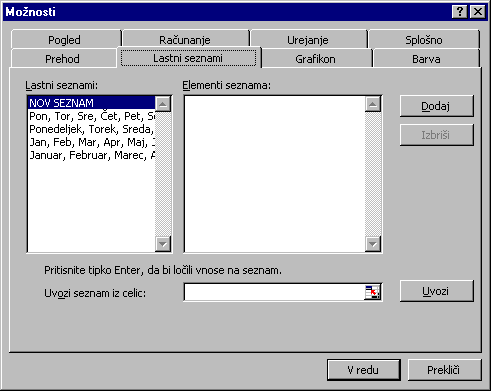Click the collapse dialog range selector icon
The image size is (491, 391).
(372, 292)
